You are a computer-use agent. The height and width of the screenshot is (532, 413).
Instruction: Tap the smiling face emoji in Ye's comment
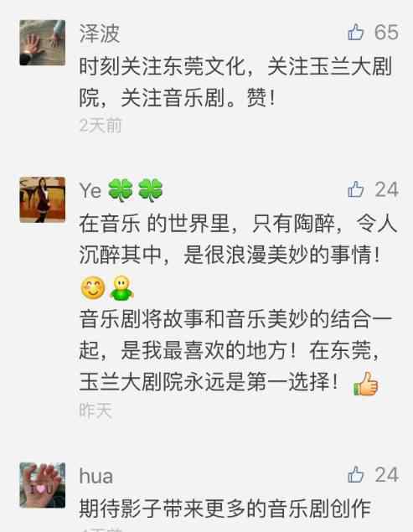tap(93, 287)
